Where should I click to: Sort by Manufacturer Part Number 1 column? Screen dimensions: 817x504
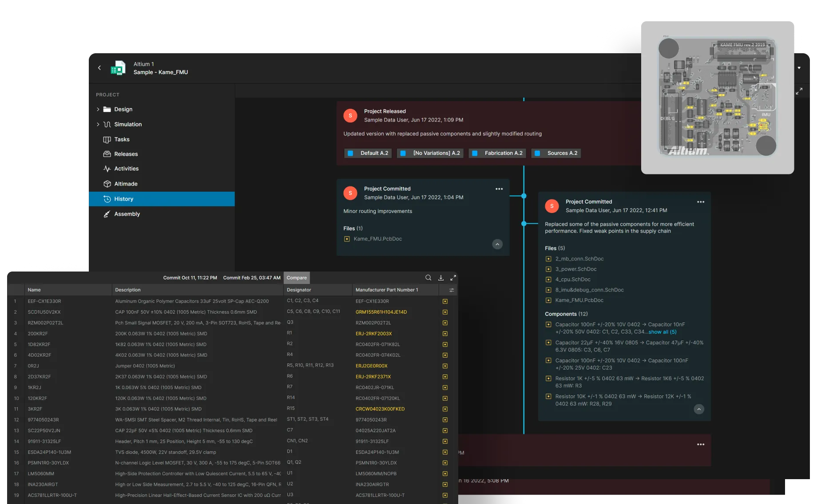click(396, 290)
